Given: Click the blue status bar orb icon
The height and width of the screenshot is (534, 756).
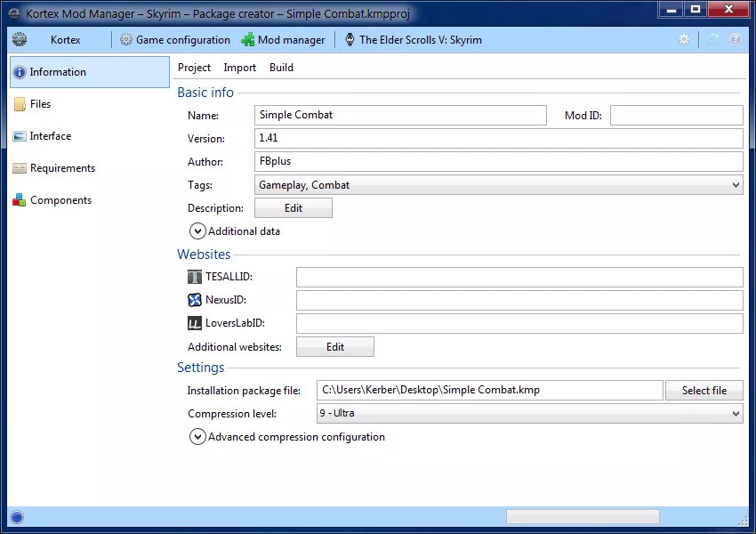Looking at the screenshot, I should pos(17,517).
